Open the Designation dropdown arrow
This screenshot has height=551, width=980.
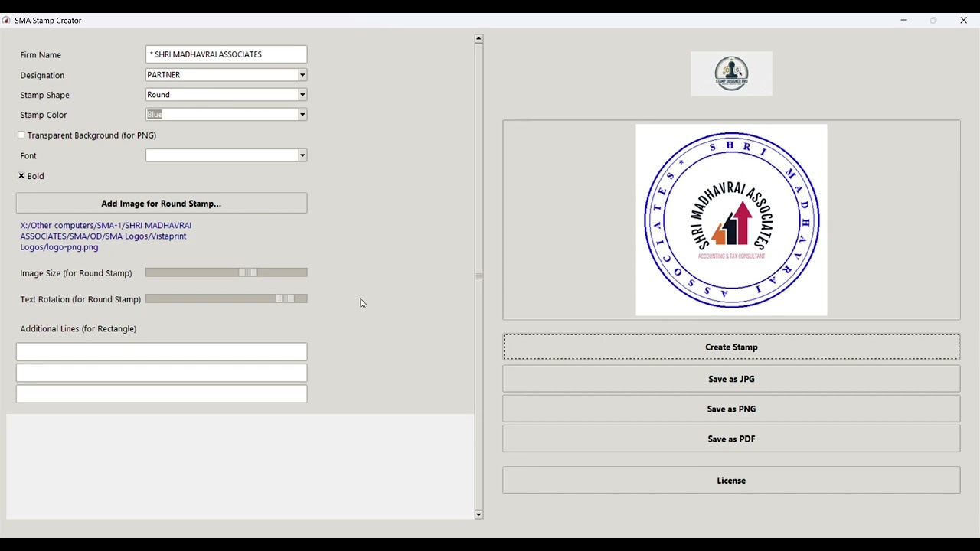point(302,75)
